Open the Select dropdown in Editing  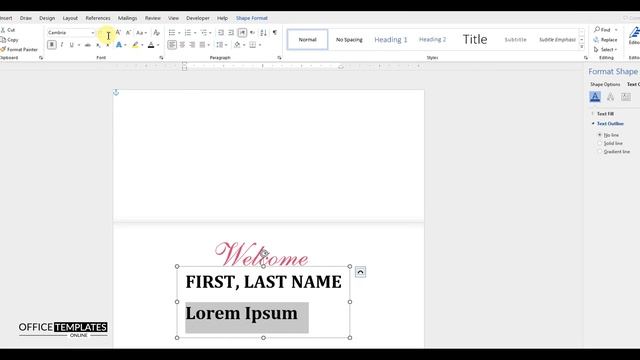(x=605, y=49)
